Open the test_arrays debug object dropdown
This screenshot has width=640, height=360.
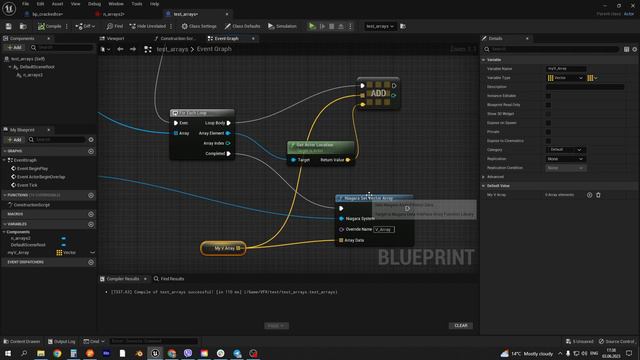click(380, 26)
